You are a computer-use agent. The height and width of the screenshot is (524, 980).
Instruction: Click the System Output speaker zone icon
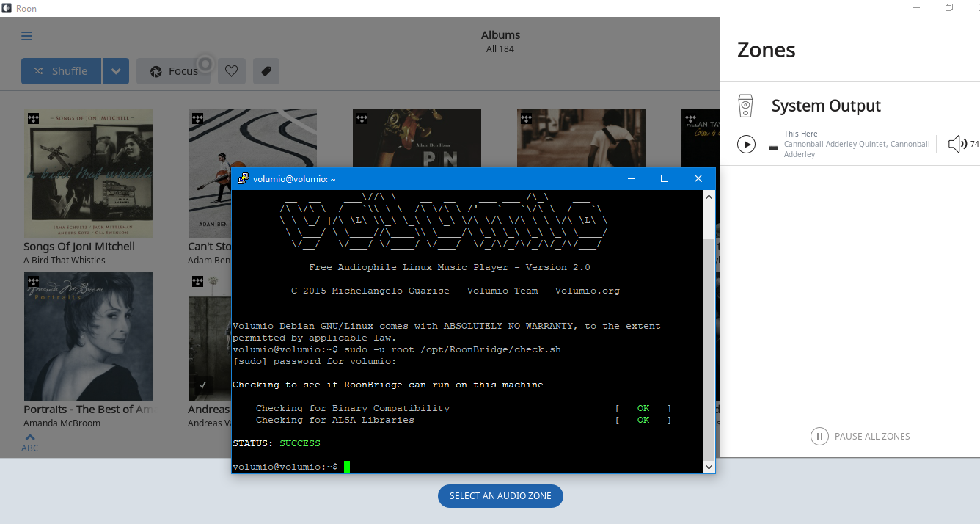tap(745, 106)
